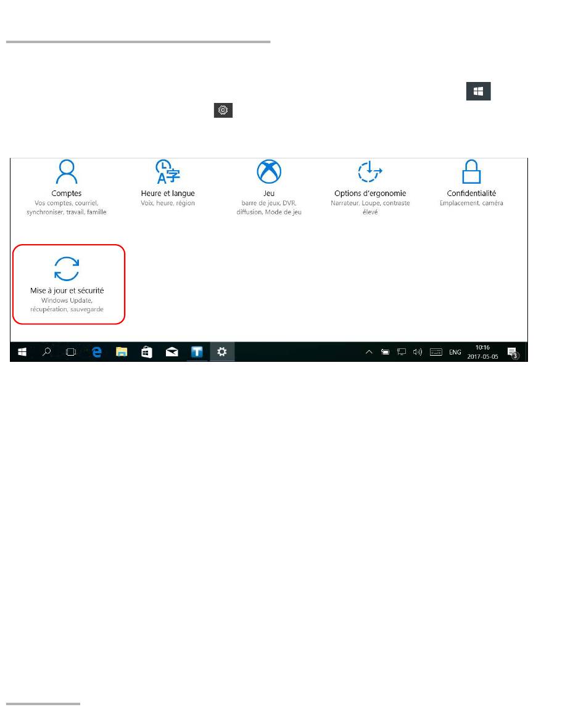Open clock showing 10:16 2017-05-05
Image resolution: width=586 pixels, height=728 pixels.
[482, 353]
